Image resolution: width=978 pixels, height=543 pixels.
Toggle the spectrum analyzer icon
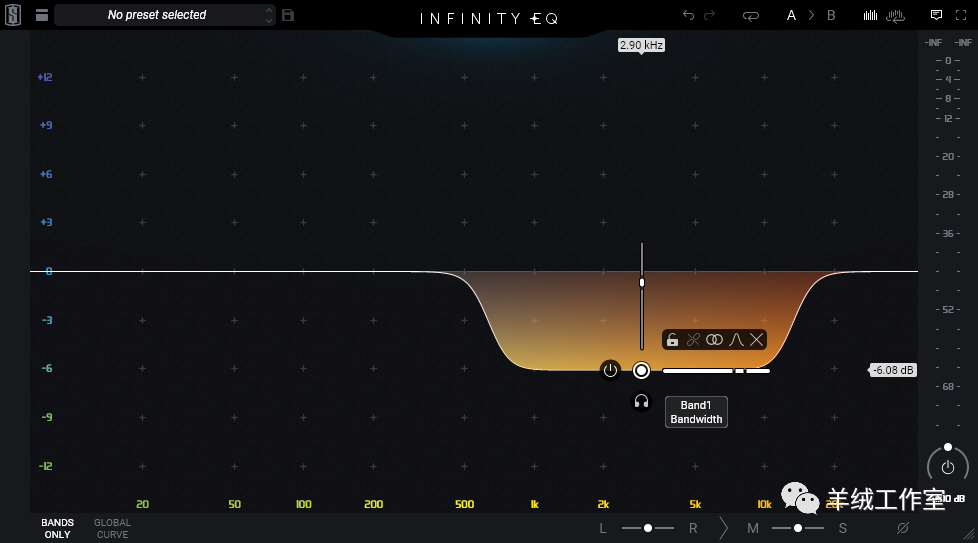(x=870, y=15)
